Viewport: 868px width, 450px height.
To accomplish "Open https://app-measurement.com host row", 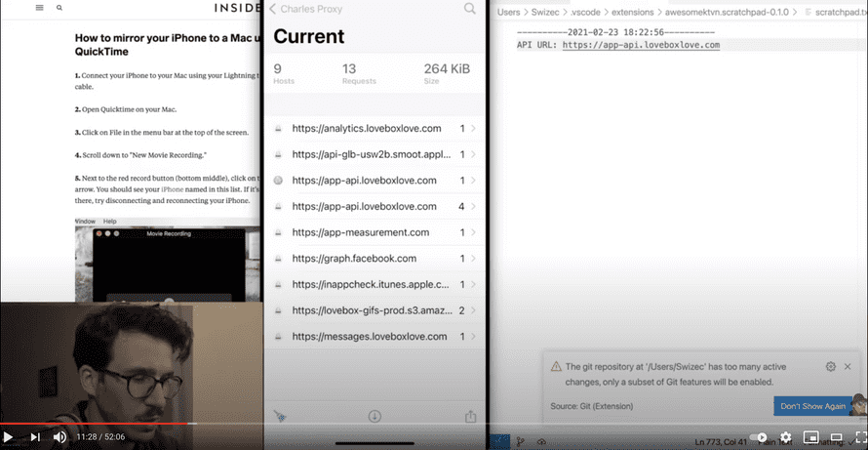I will (x=375, y=232).
